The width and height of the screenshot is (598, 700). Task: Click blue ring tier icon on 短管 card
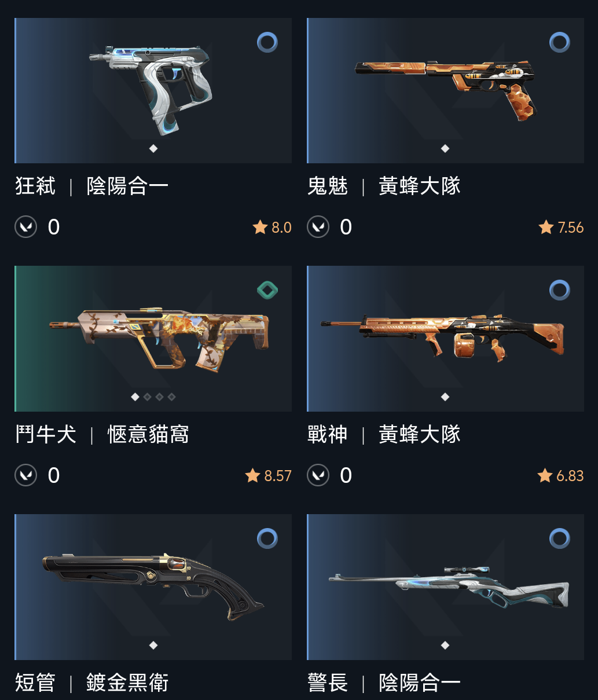267,538
